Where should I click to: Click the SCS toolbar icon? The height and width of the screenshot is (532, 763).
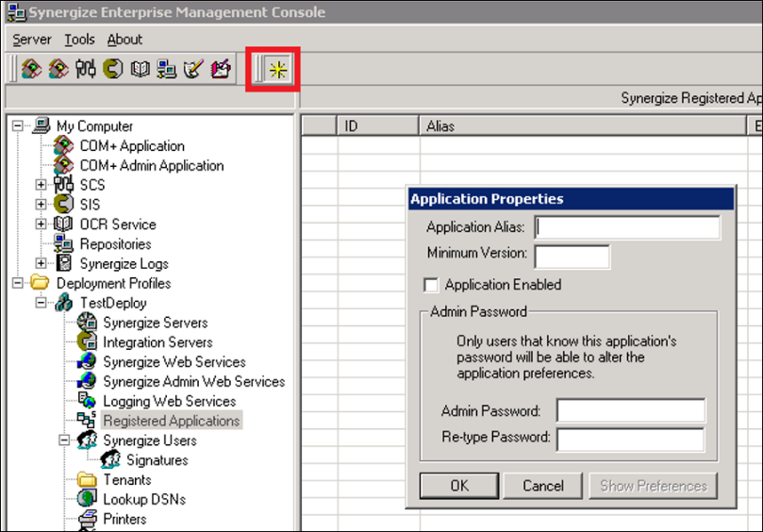click(x=86, y=69)
